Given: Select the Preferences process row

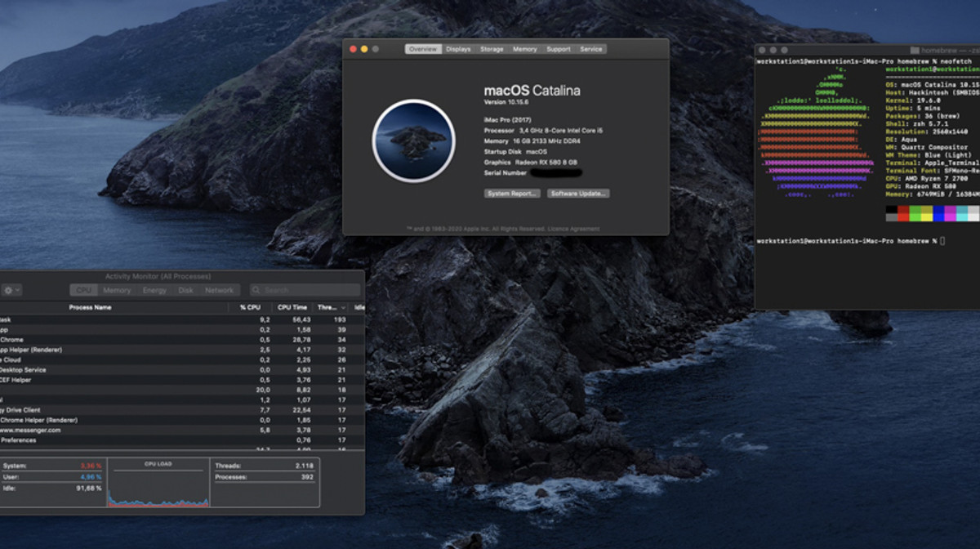Looking at the screenshot, I should click(x=182, y=440).
